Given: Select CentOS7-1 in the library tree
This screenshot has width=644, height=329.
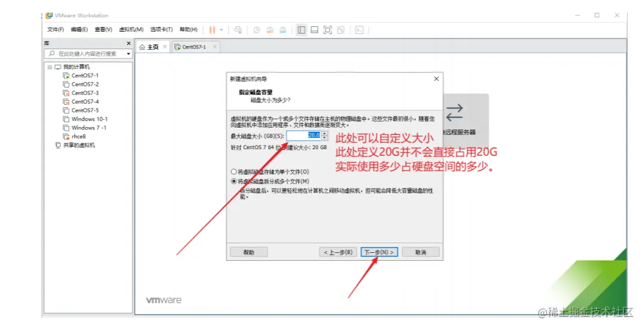Looking at the screenshot, I should (x=85, y=76).
